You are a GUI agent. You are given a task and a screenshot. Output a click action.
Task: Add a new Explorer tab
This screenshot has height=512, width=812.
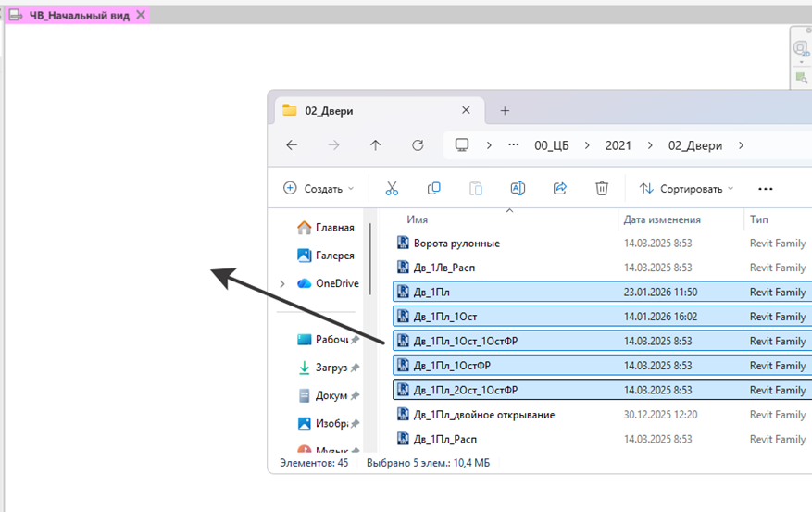505,110
